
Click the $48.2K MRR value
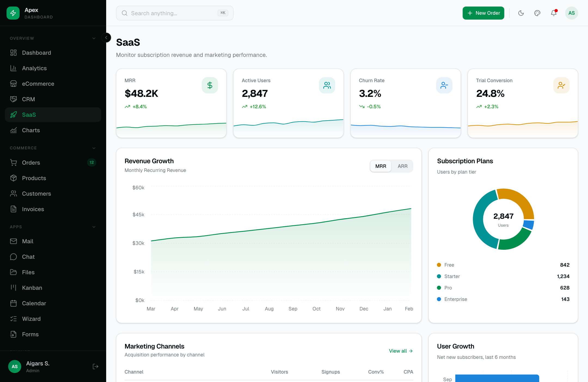tap(141, 93)
